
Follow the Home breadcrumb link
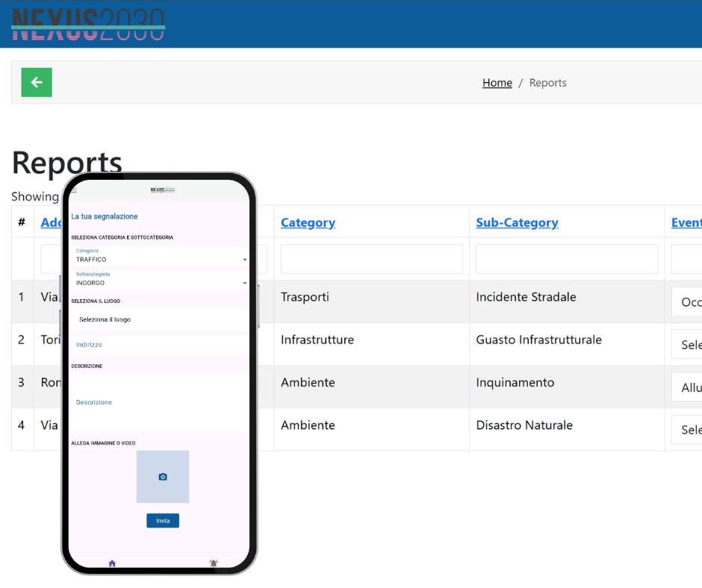pos(497,83)
